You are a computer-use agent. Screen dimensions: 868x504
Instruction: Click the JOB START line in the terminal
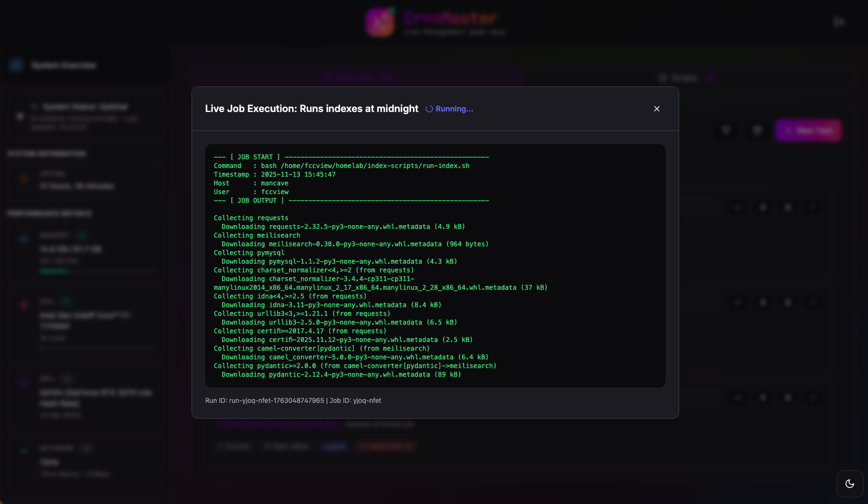pyautogui.click(x=351, y=157)
